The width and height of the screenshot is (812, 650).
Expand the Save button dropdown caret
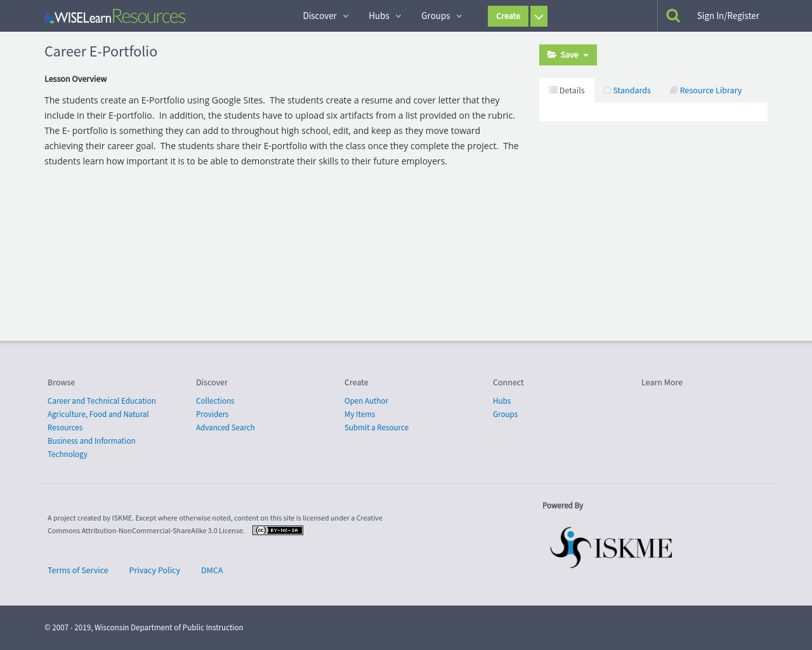coord(587,54)
